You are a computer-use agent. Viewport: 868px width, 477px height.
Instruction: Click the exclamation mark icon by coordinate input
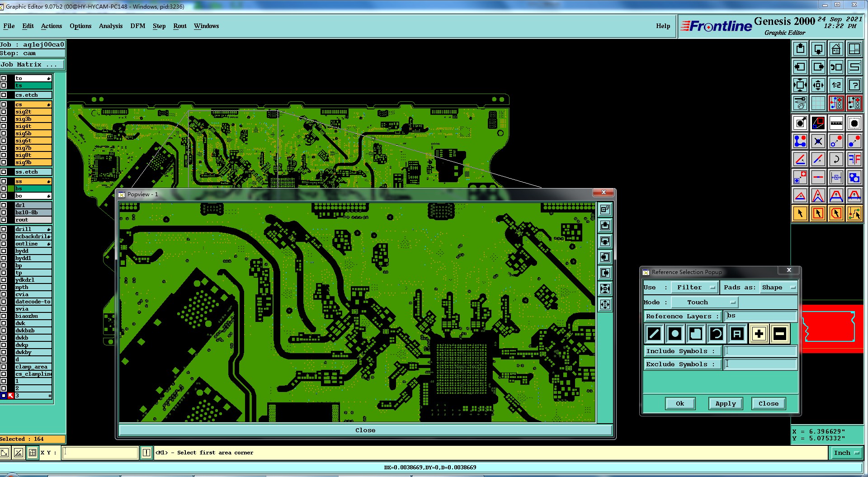(x=146, y=453)
